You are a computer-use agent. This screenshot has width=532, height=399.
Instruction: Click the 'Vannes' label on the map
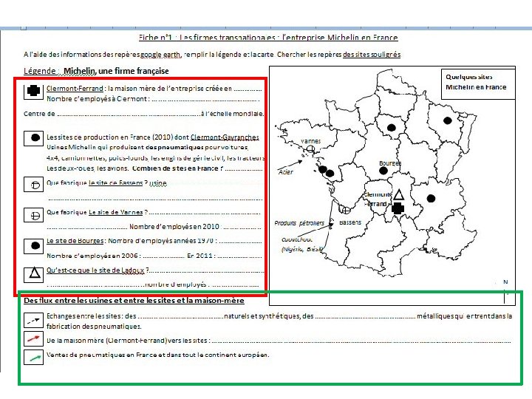coord(310,141)
